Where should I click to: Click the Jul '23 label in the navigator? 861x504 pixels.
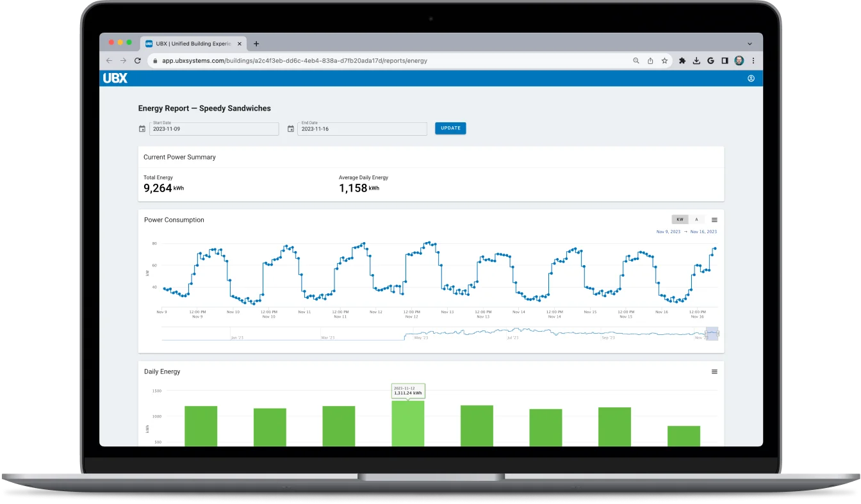point(513,337)
